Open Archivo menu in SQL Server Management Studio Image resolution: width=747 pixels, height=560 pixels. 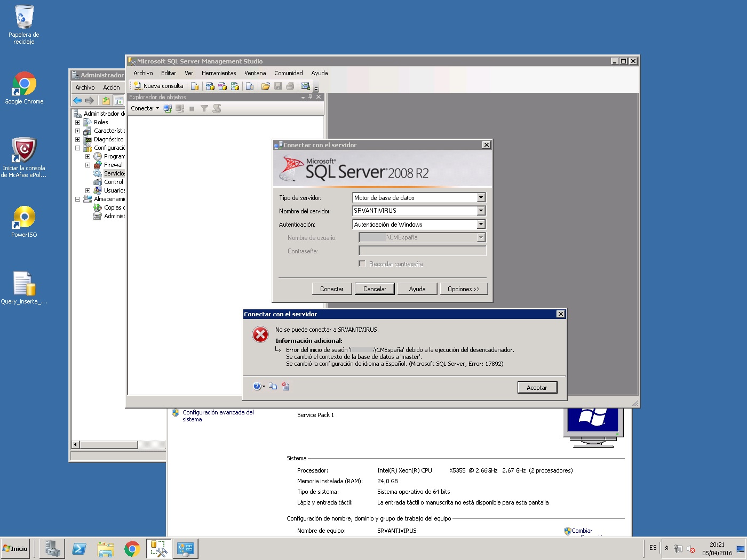point(143,73)
